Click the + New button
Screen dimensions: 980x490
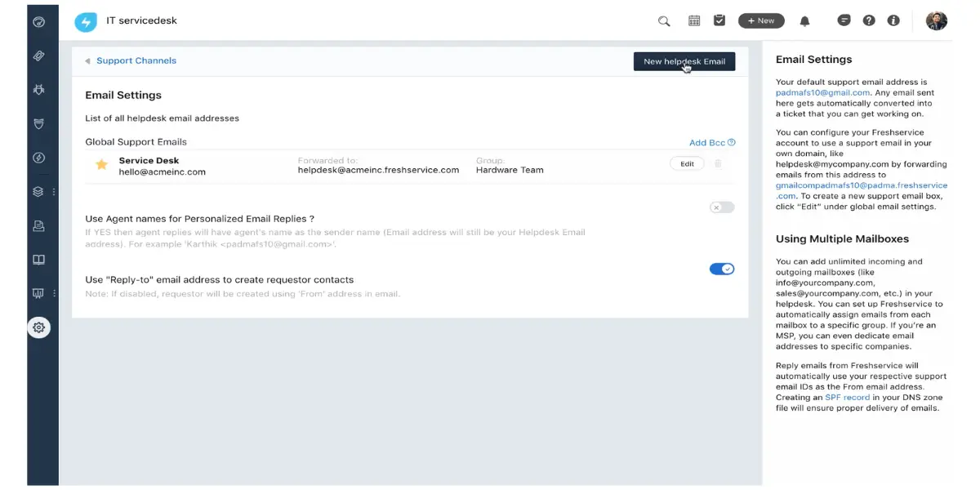(x=761, y=21)
